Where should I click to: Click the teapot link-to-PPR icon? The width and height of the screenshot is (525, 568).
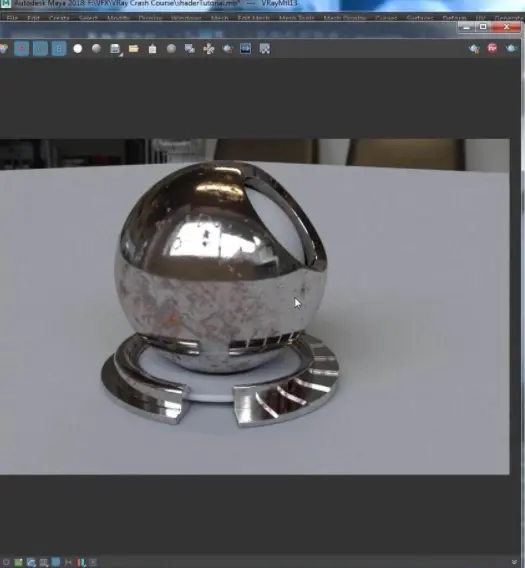[x=228, y=49]
